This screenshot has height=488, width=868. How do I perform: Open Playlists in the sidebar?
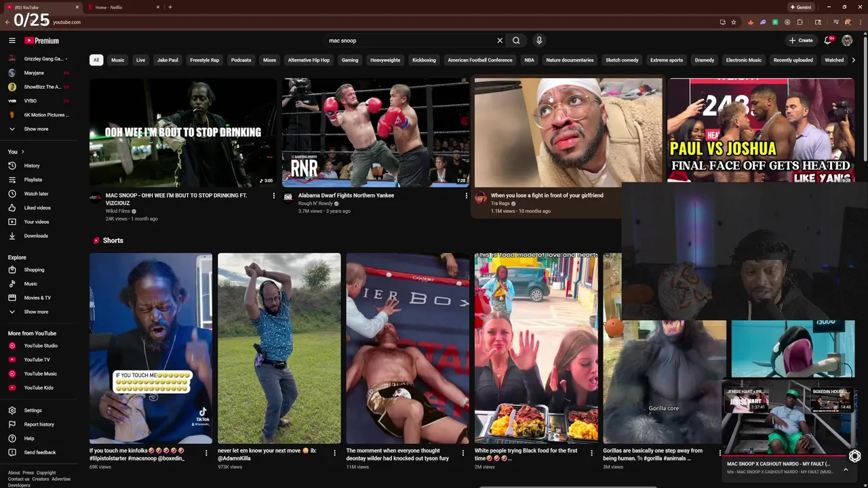tap(33, 180)
